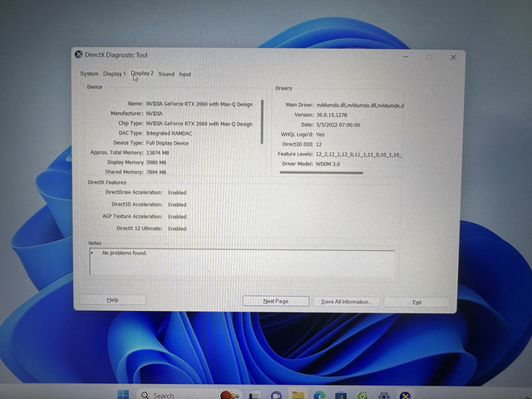Click the DirectX Diagnostic Tool title icon

(79, 55)
